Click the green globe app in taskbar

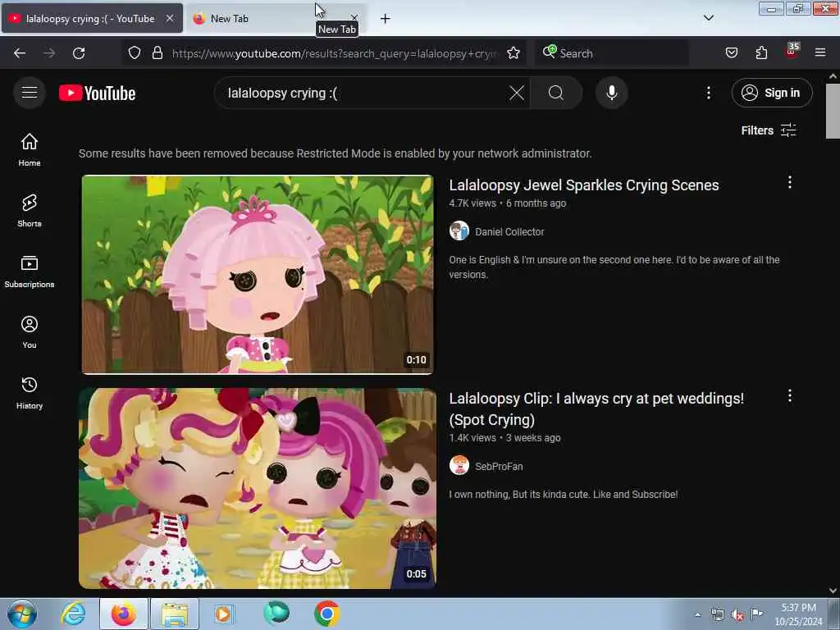click(276, 614)
